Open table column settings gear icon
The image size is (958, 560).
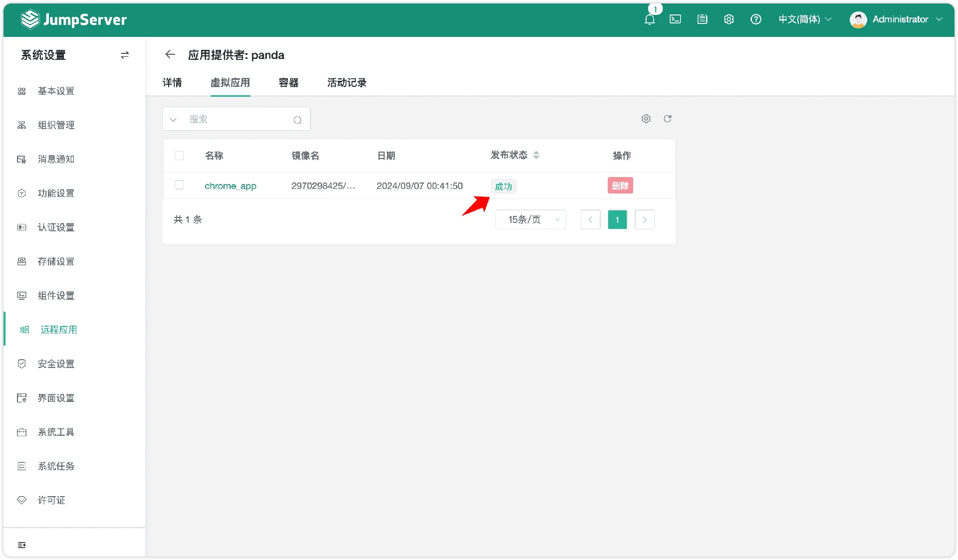tap(646, 119)
